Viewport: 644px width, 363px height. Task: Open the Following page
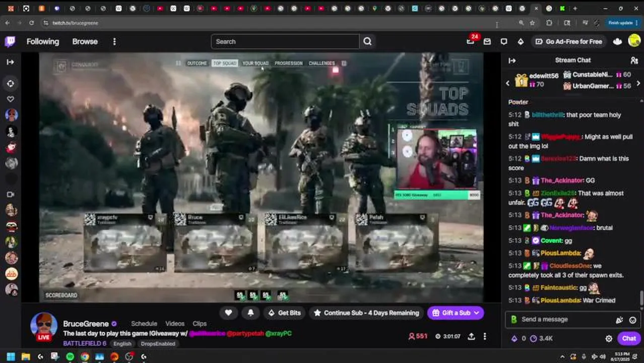pos(43,41)
